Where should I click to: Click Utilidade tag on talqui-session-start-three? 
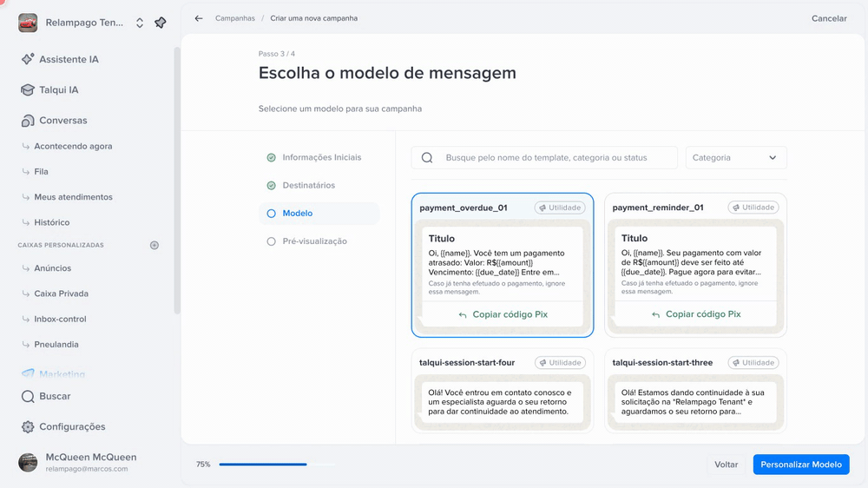[x=753, y=363]
